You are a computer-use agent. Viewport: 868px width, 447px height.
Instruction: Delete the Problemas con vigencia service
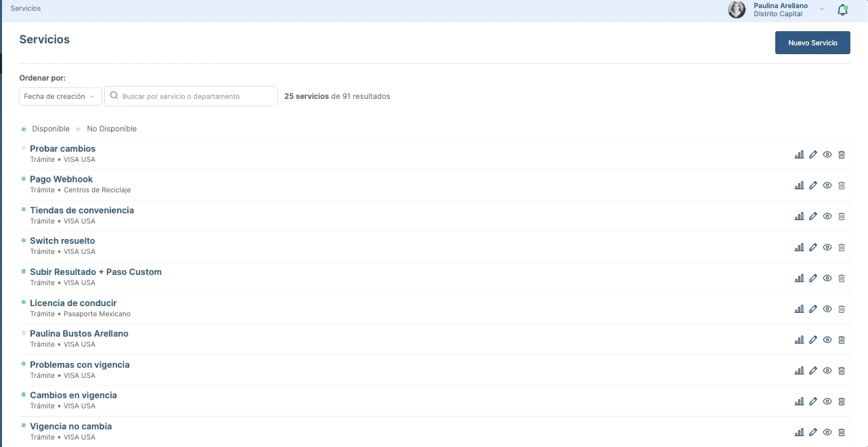[842, 370]
